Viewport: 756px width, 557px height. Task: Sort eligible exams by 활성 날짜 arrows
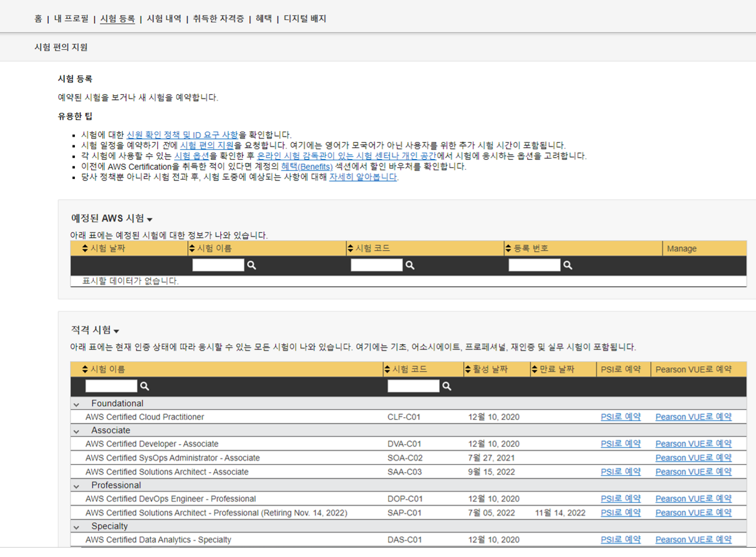click(x=468, y=369)
